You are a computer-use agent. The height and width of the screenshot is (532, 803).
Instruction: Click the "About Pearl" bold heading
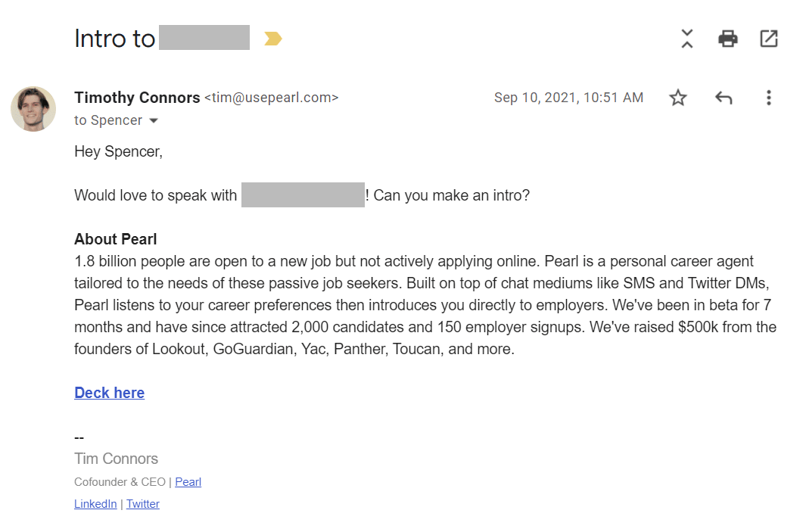point(115,239)
